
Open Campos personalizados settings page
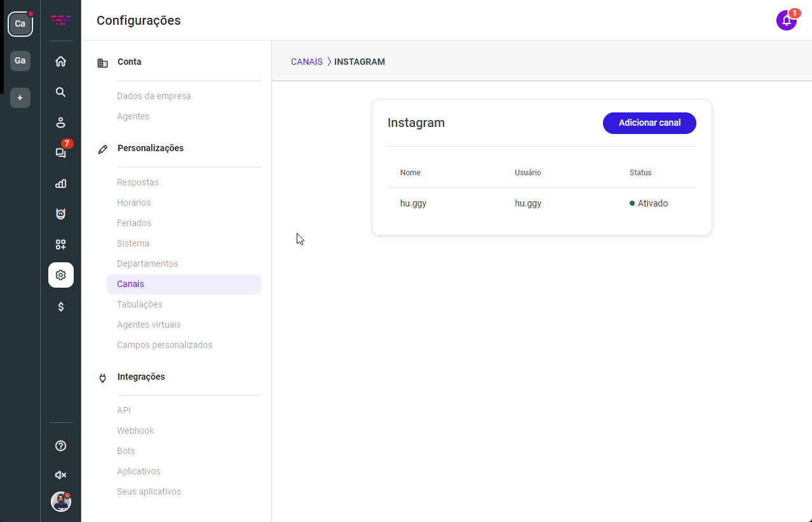[x=165, y=345]
